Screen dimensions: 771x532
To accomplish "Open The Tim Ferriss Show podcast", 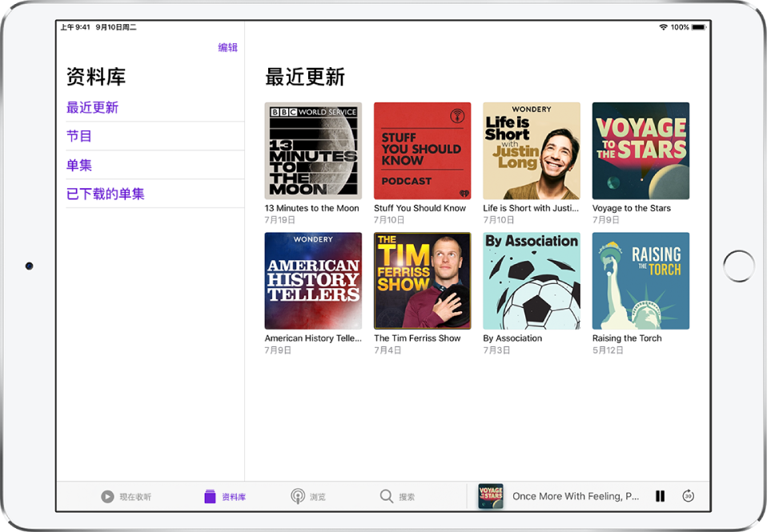I will click(422, 281).
